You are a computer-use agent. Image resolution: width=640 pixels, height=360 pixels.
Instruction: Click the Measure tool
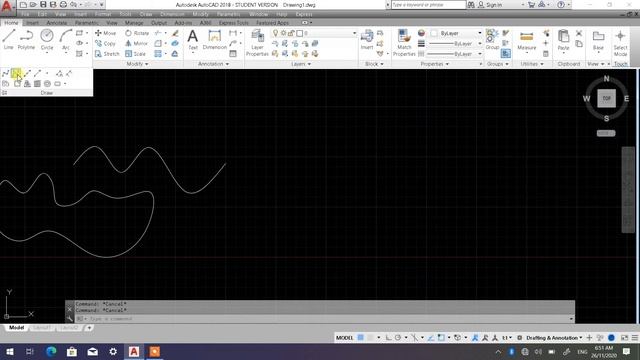click(x=527, y=40)
